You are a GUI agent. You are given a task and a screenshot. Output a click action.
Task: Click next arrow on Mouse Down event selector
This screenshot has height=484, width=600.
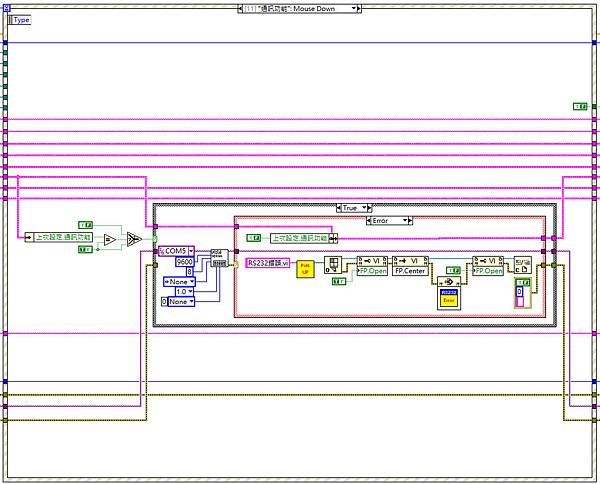coord(358,8)
